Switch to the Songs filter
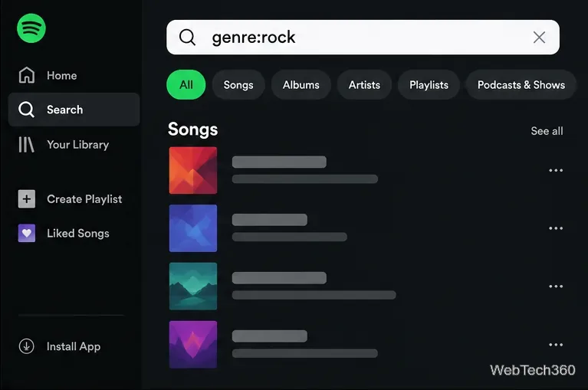Screen dimensions: 588x390 (x=238, y=85)
